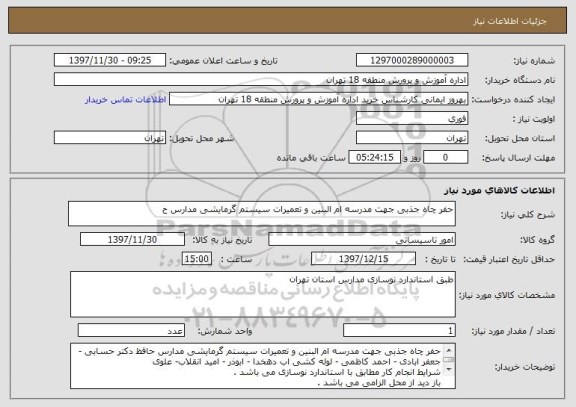This screenshot has height=407, width=576.
Task: Click the remaining time field 05:24:15
Action: [x=374, y=158]
